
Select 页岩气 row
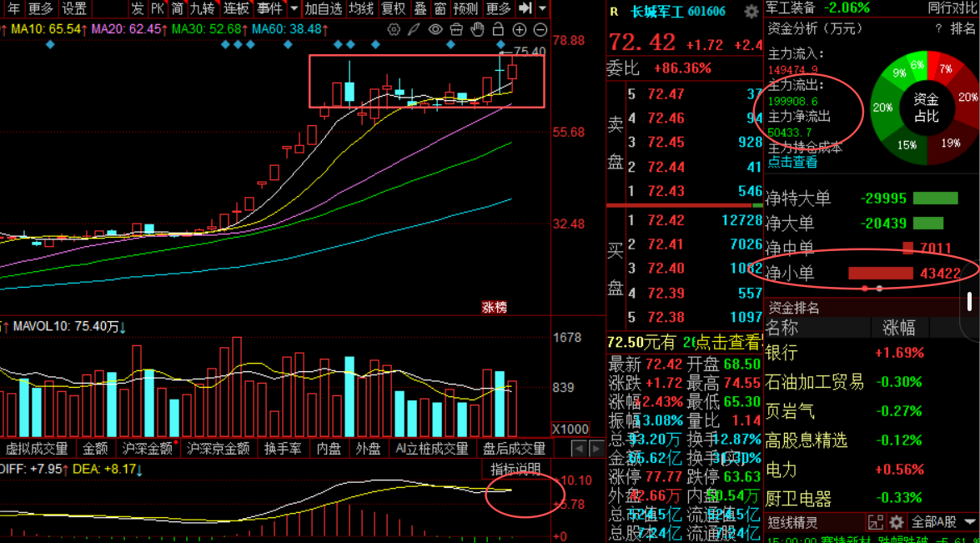[870, 411]
